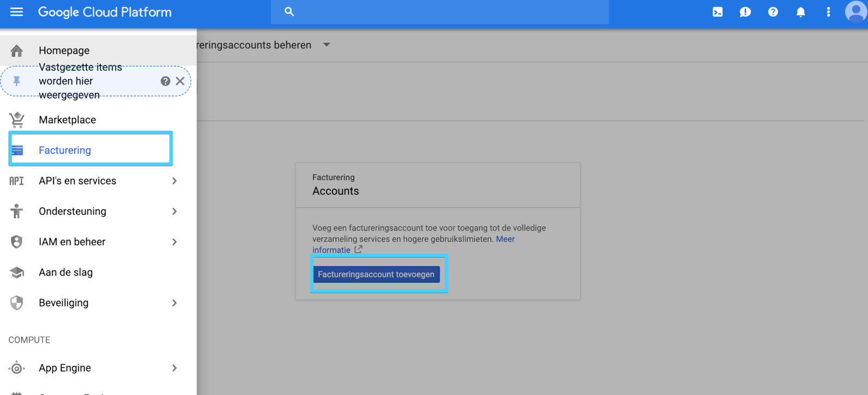Click the help question mark icon in header

(773, 12)
